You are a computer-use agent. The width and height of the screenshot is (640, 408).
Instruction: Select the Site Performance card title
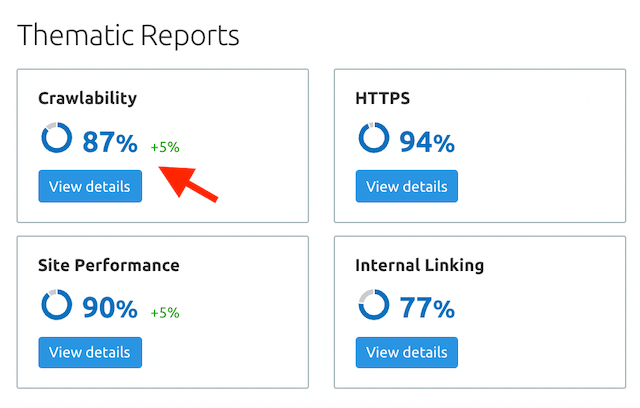(108, 265)
